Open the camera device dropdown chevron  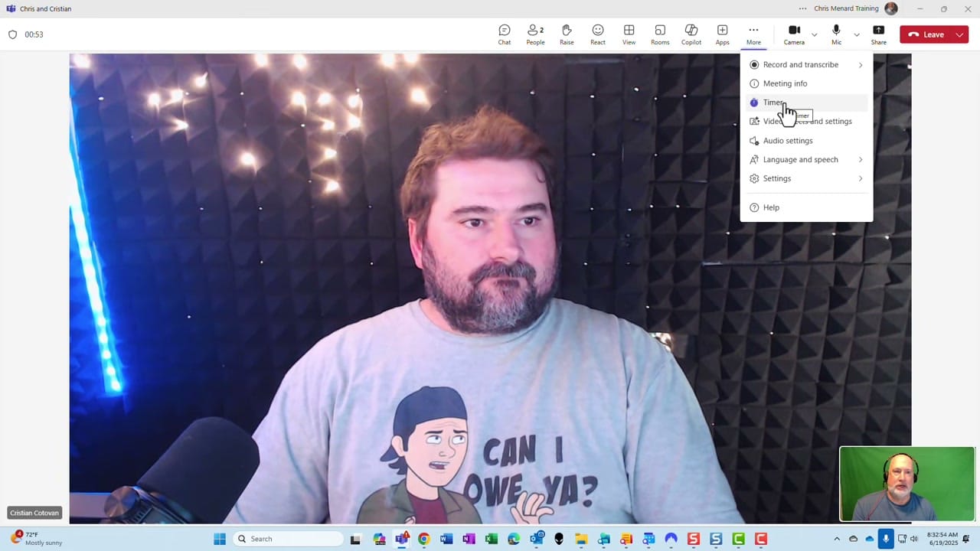click(x=813, y=34)
